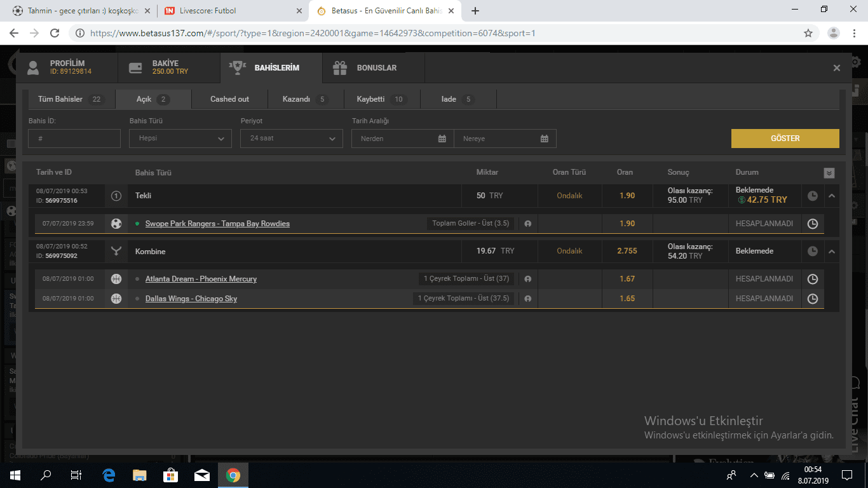Open Atlanta Dream - Phoenix Mercury link
This screenshot has width=868, height=488.
coord(201,279)
